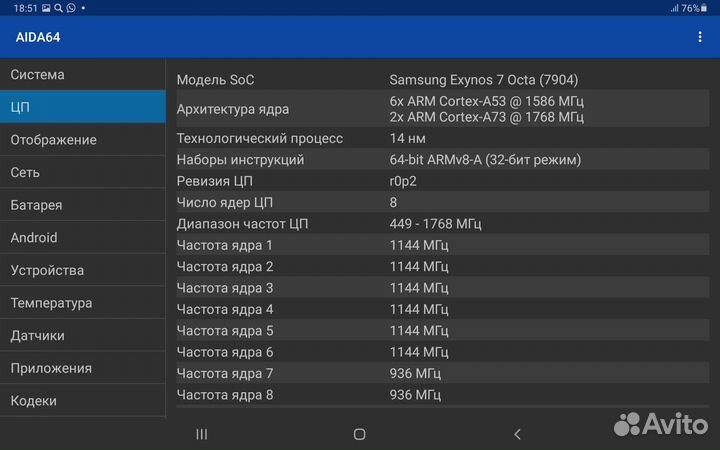This screenshot has height=450, width=720.
Task: Tap the Android home button
Action: 360,434
